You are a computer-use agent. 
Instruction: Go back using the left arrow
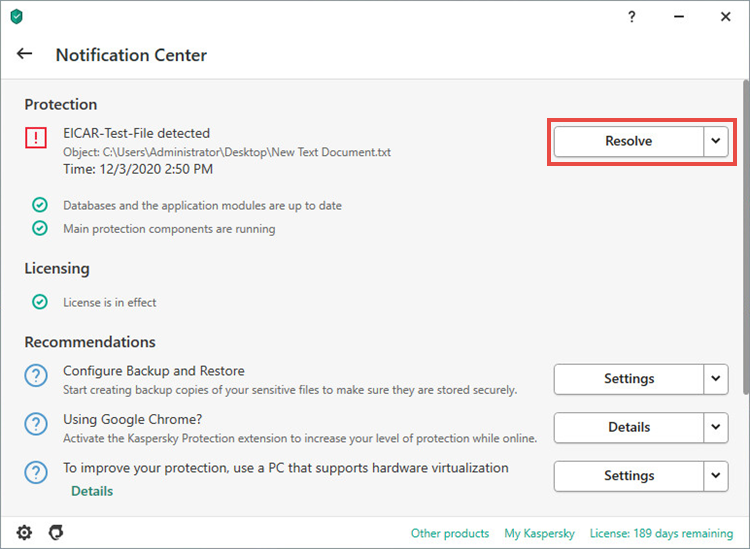coord(24,54)
